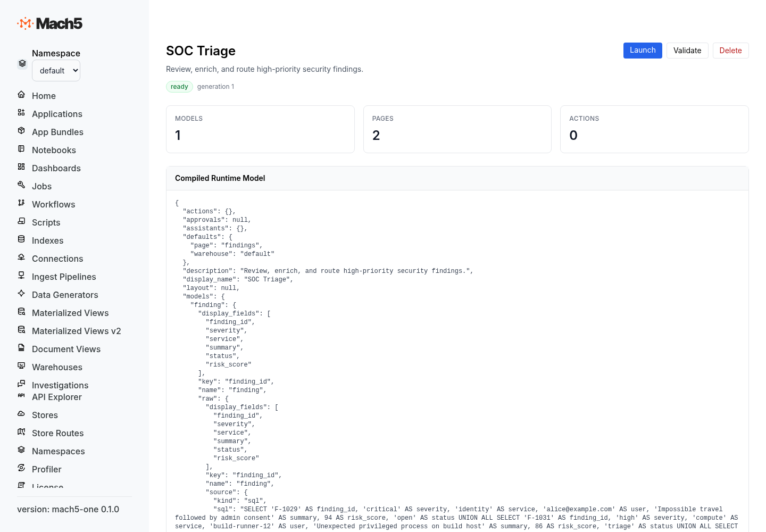This screenshot has width=766, height=532.
Task: Click the Store Routes map icon
Action: [x=21, y=432]
